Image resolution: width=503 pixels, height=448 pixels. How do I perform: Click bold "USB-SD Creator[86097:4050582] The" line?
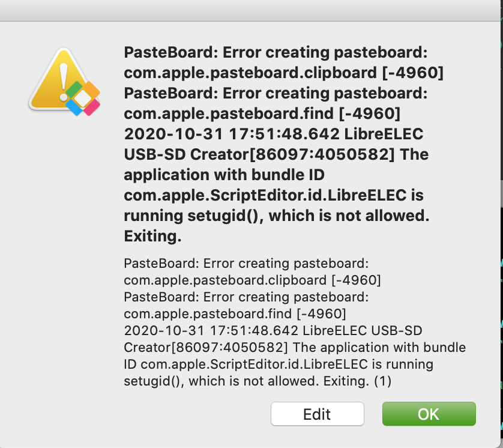276,155
